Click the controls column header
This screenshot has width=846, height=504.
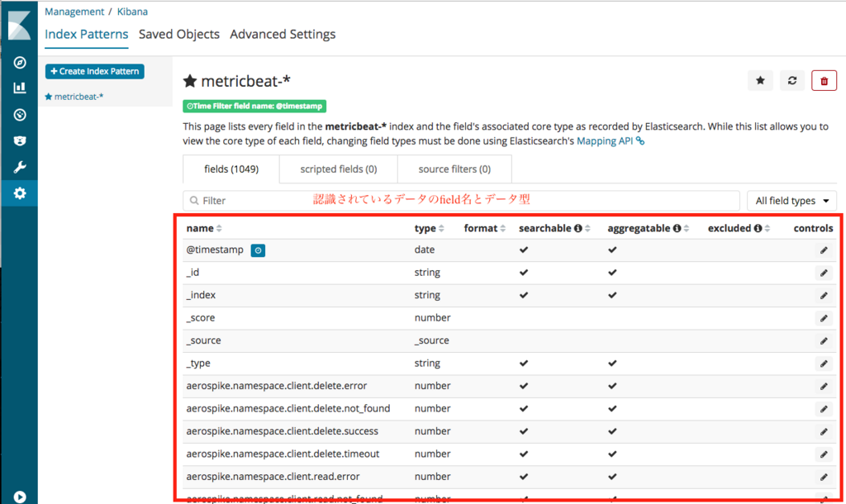[813, 228]
